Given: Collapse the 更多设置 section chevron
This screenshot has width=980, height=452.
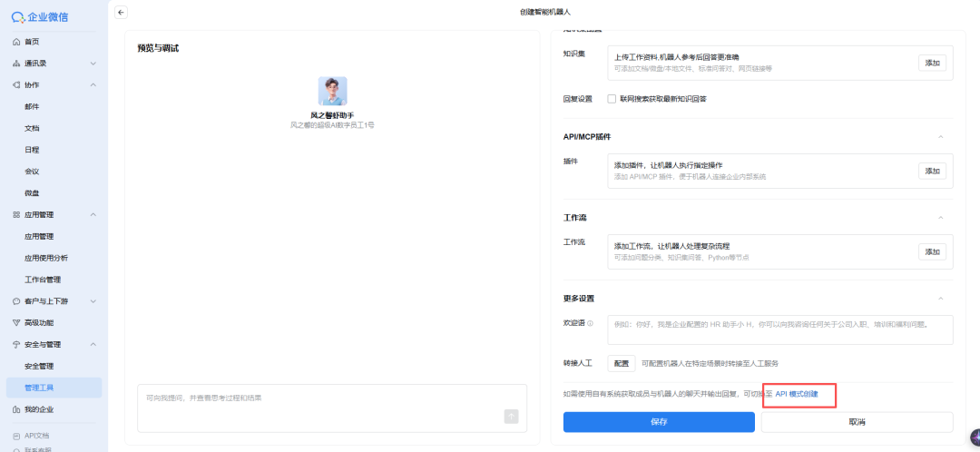Looking at the screenshot, I should point(941,299).
